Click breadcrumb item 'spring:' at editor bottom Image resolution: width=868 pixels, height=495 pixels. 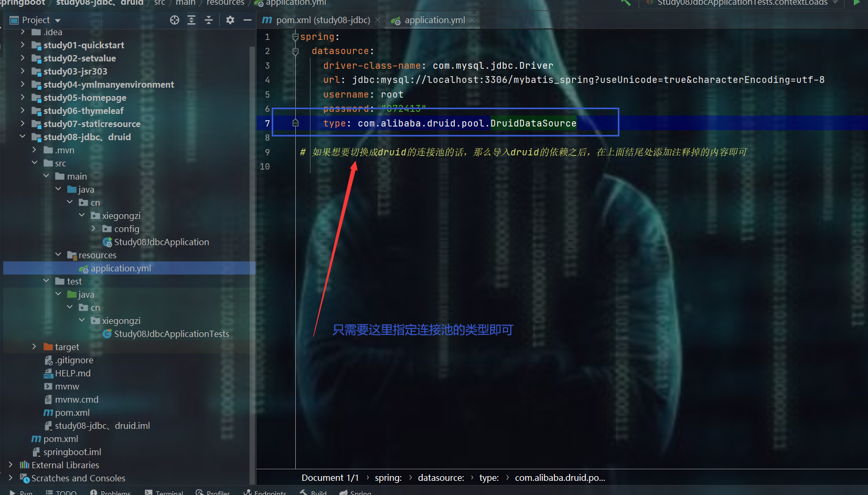point(388,478)
